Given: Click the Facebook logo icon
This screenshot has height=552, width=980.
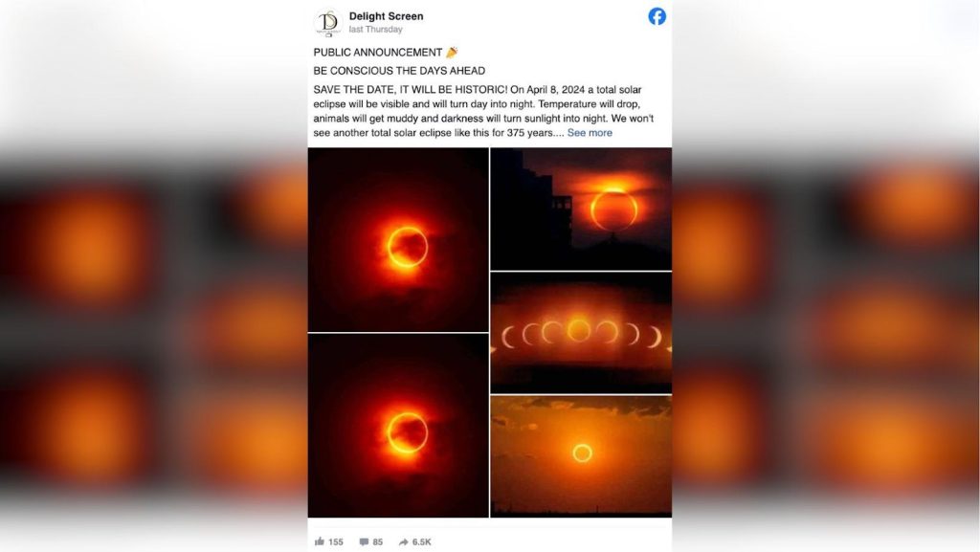Looking at the screenshot, I should tap(657, 17).
